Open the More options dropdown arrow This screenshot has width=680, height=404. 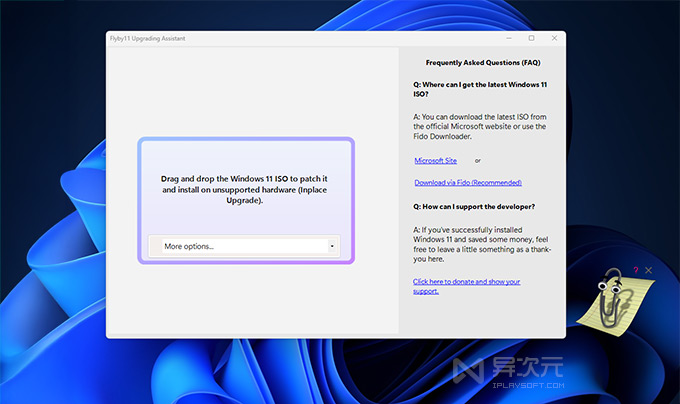pyautogui.click(x=332, y=246)
